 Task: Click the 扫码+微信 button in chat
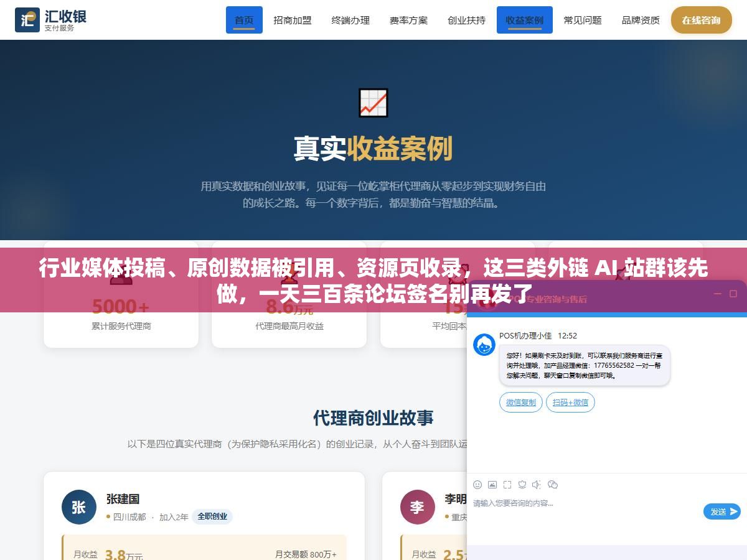click(570, 403)
